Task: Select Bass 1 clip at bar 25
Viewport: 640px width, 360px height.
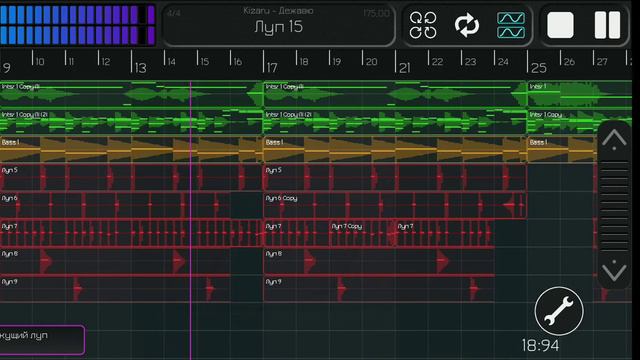Action: [562, 150]
